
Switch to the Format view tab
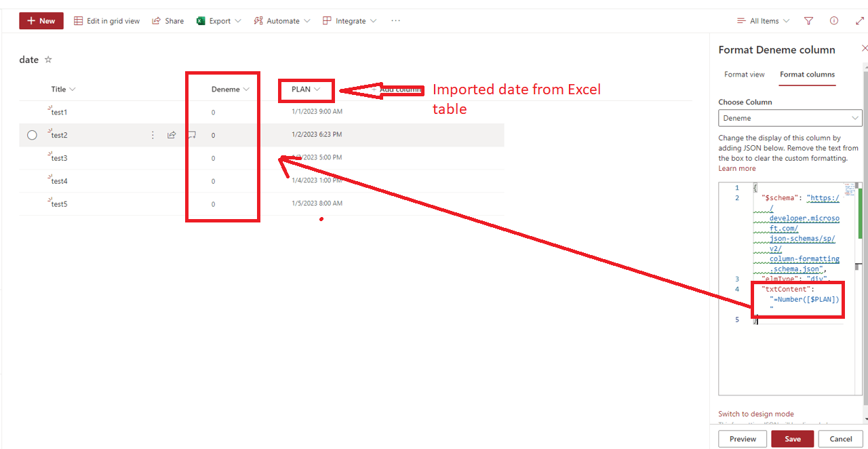[744, 75]
